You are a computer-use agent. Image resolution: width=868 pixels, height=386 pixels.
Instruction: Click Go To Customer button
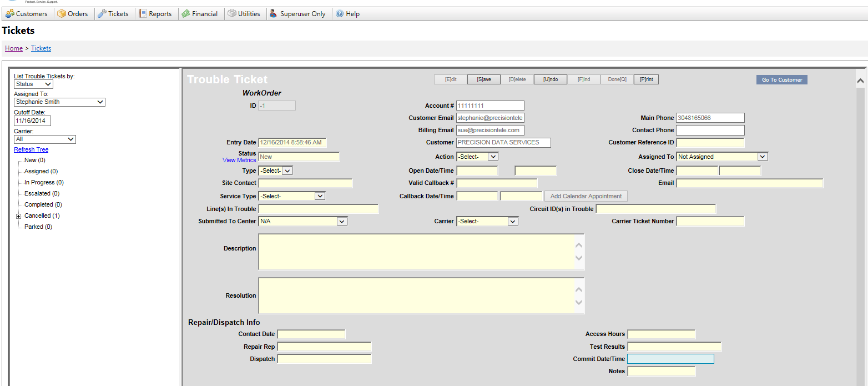click(x=781, y=80)
